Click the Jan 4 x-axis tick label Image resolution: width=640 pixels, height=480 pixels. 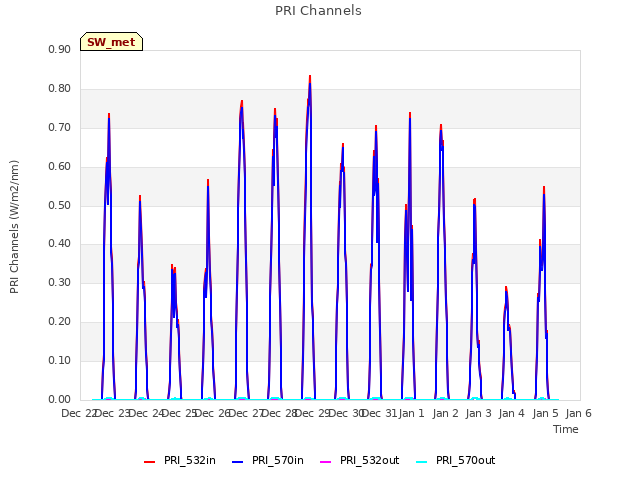point(511,413)
